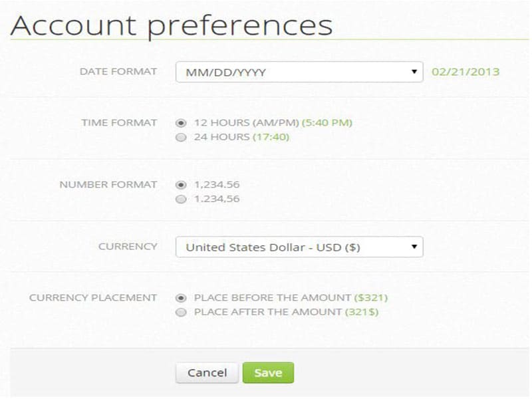
Task: Click the Account preferences heading
Action: point(172,25)
